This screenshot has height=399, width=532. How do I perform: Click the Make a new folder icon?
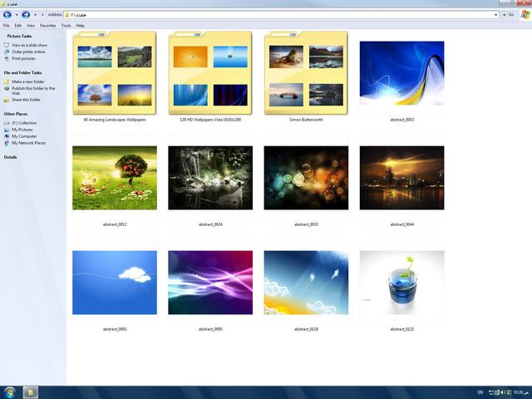[x=7, y=81]
